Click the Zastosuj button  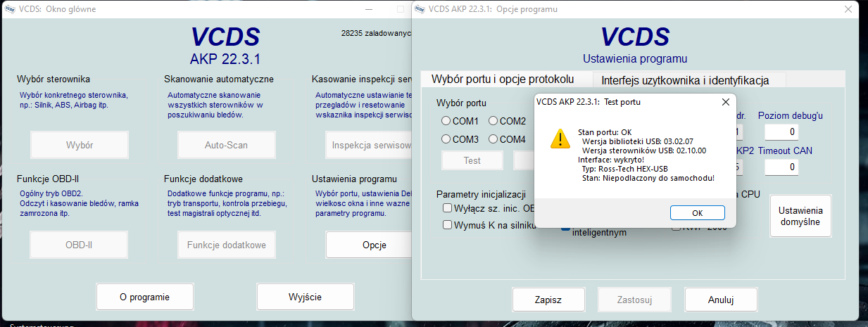pos(634,300)
